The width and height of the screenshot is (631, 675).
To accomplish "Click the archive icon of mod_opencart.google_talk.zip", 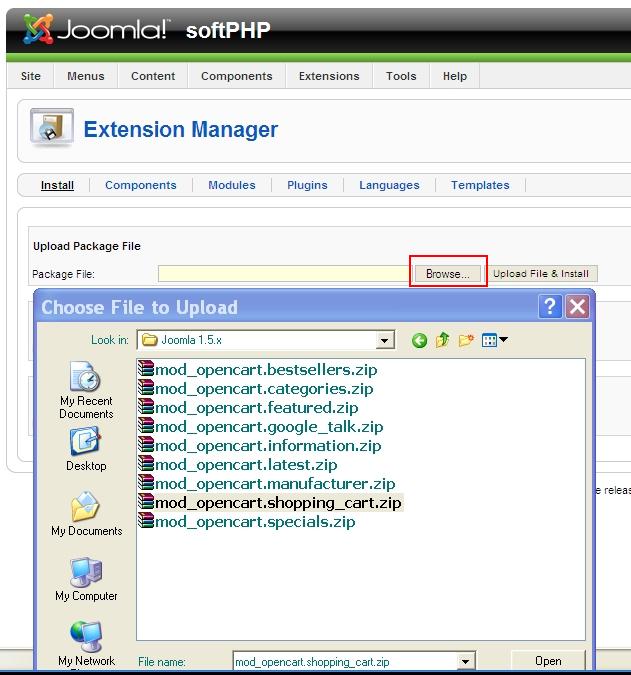I will tap(146, 426).
